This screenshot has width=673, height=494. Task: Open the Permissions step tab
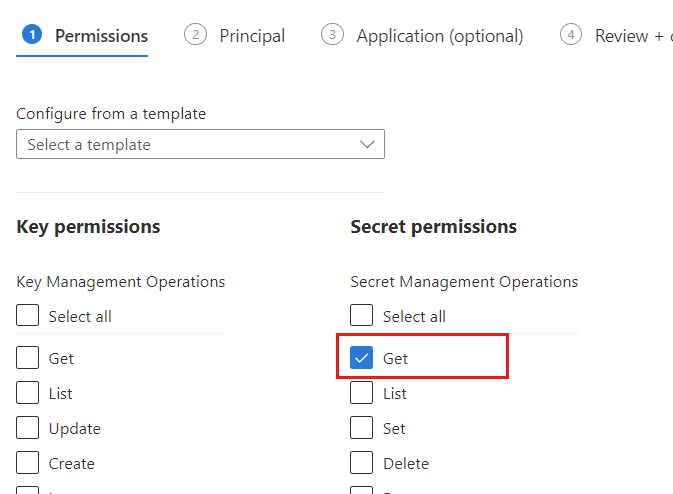point(101,36)
